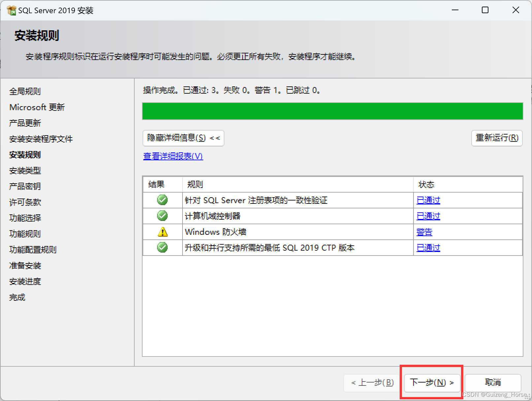This screenshot has height=401, width=532.
Task: Close the SQL Server 2019 安装 window
Action: pyautogui.click(x=515, y=10)
